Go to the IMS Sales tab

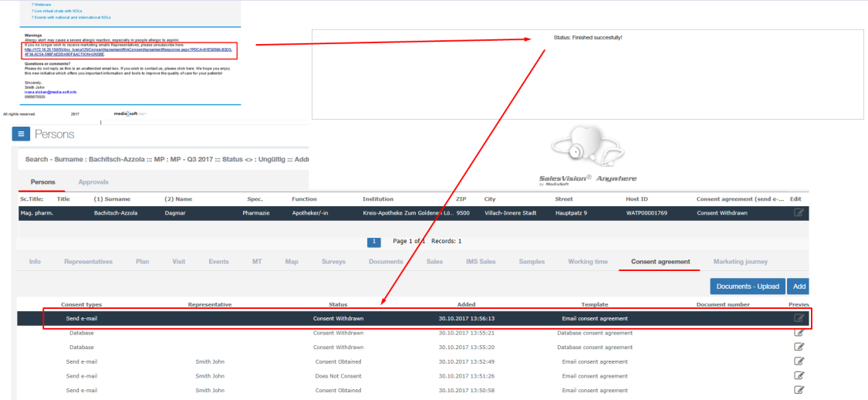click(481, 262)
